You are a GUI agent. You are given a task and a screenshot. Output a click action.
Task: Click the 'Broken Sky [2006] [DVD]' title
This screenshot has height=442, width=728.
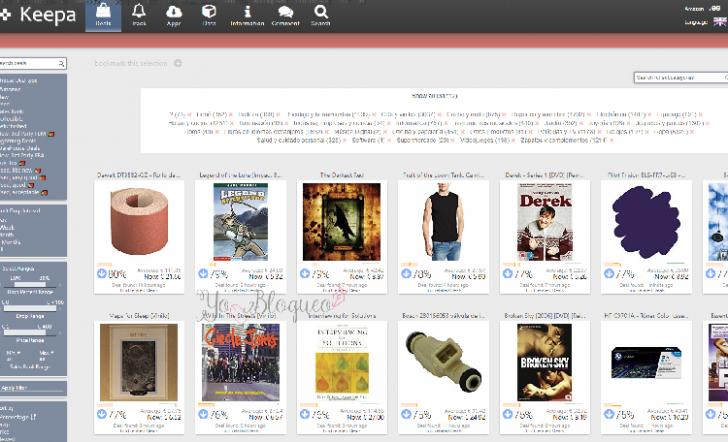(x=545, y=316)
